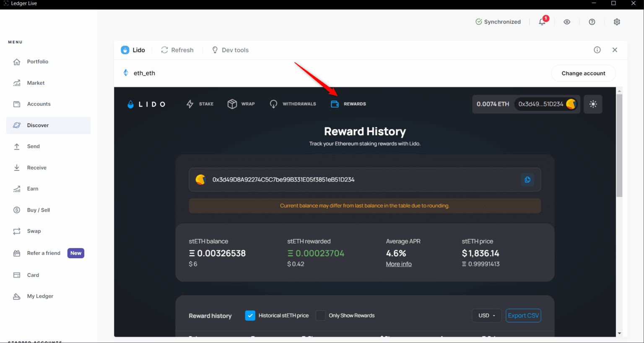This screenshot has width=644, height=343.
Task: Switch to the Rewards tab
Action: tap(348, 104)
